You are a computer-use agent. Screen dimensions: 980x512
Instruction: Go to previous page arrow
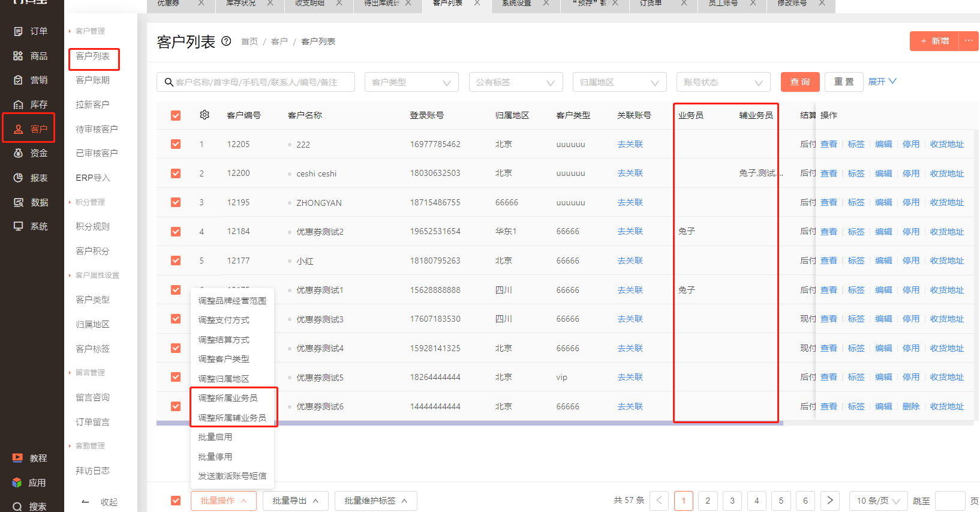click(x=659, y=501)
